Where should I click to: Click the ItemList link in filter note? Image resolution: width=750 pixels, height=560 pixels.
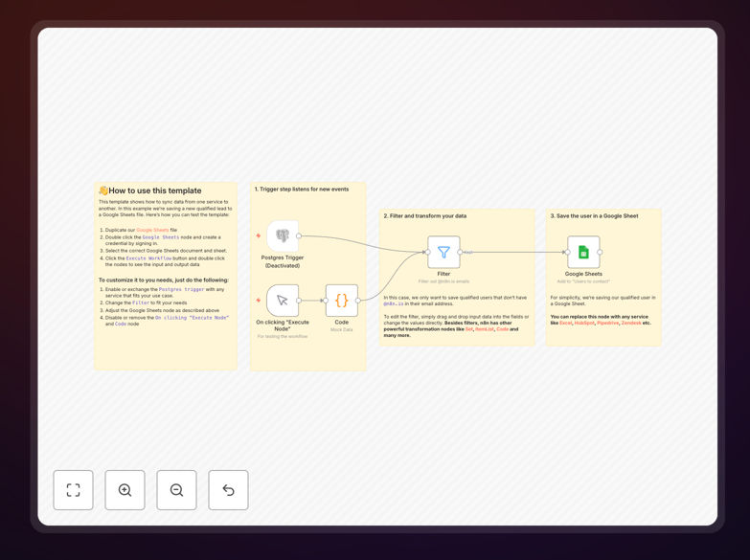pos(485,329)
